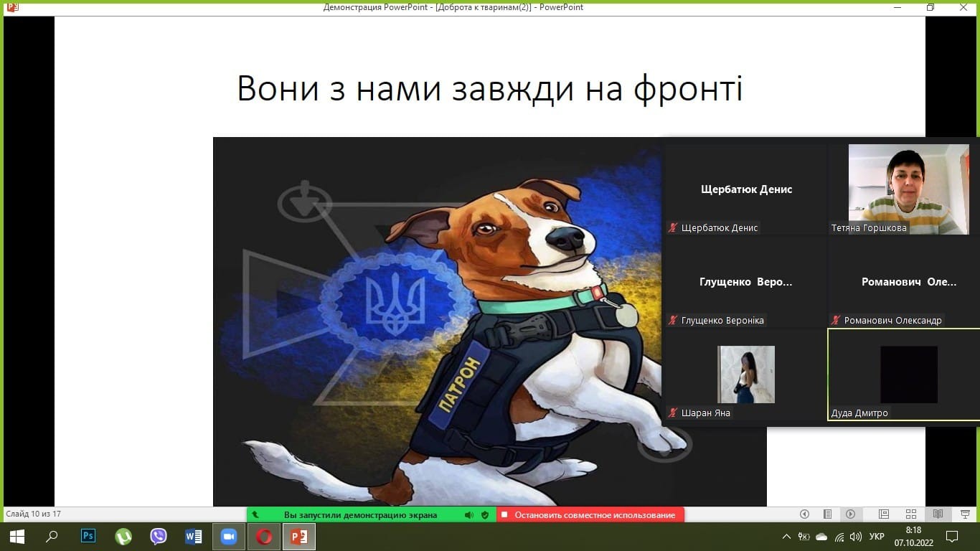Open Windows Start menu
This screenshot has width=980, height=551.
pyautogui.click(x=17, y=537)
